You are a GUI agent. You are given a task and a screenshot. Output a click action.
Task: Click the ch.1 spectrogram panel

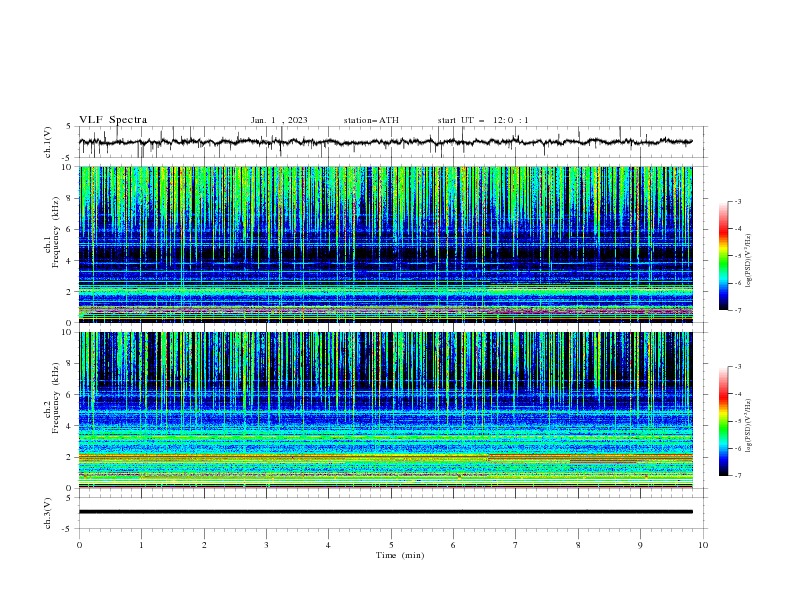pos(385,244)
